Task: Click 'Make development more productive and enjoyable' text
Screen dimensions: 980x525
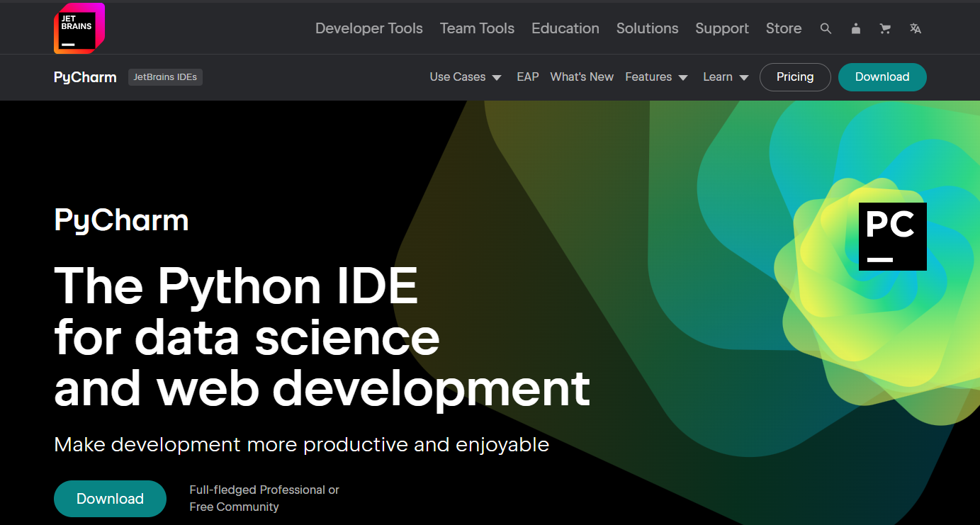Action: pyautogui.click(x=301, y=445)
